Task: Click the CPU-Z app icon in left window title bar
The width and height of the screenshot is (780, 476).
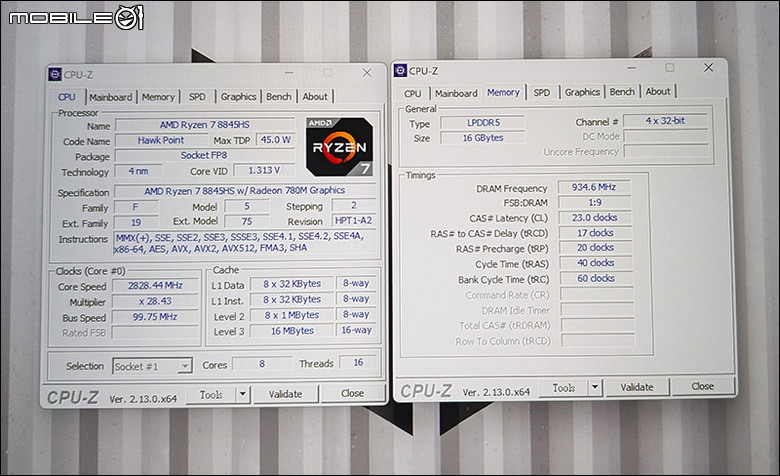Action: pos(55,75)
